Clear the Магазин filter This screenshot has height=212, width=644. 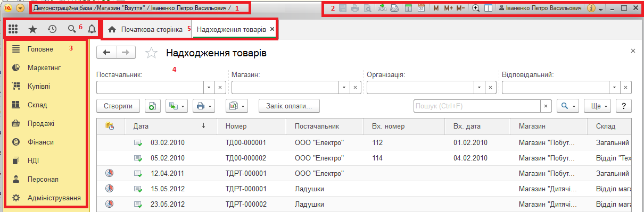pos(356,87)
